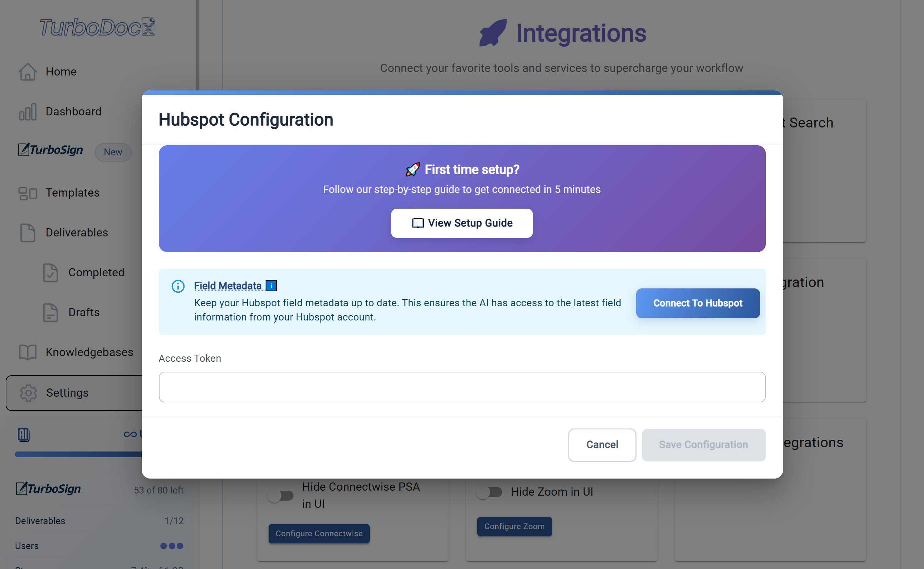The image size is (924, 569).
Task: Click the blue info badge beside Field Metadata
Action: click(271, 286)
